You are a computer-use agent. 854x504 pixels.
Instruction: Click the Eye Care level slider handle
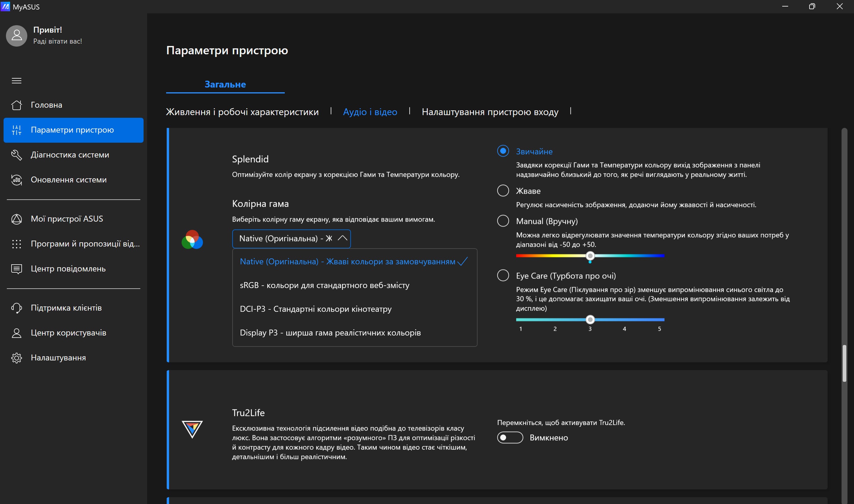(x=590, y=319)
